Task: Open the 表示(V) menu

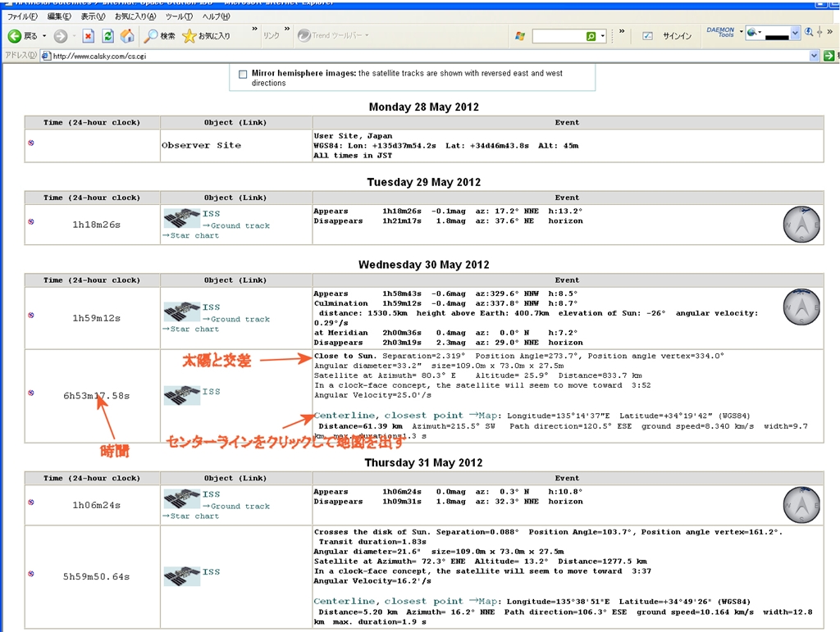Action: point(93,16)
